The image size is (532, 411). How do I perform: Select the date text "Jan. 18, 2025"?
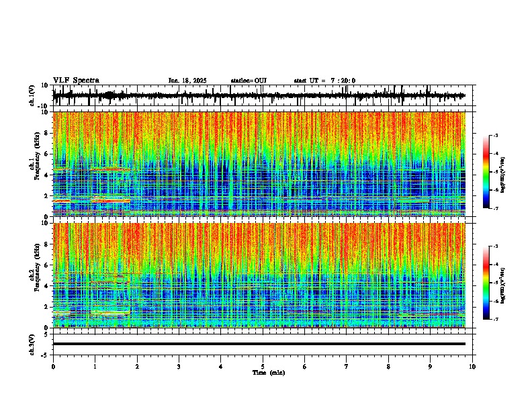[x=187, y=81]
